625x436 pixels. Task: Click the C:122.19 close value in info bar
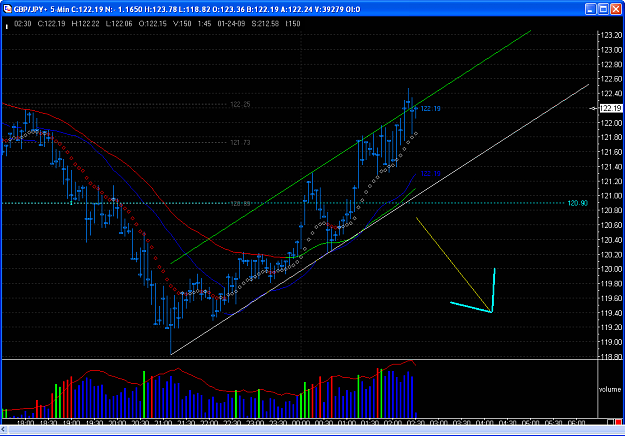pos(51,24)
